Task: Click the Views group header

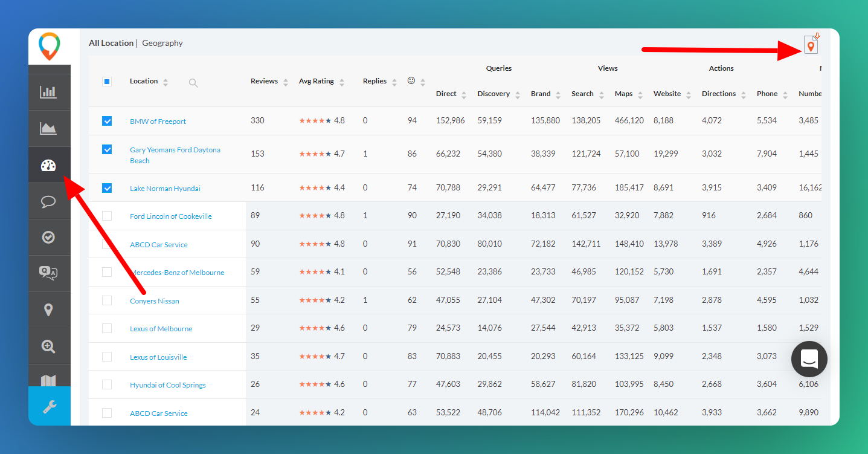Action: [608, 68]
